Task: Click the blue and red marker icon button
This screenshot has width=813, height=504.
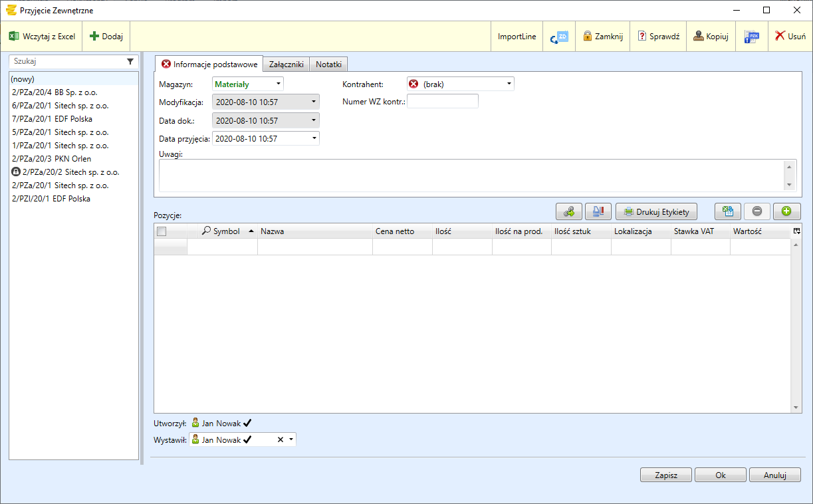Action: 598,211
